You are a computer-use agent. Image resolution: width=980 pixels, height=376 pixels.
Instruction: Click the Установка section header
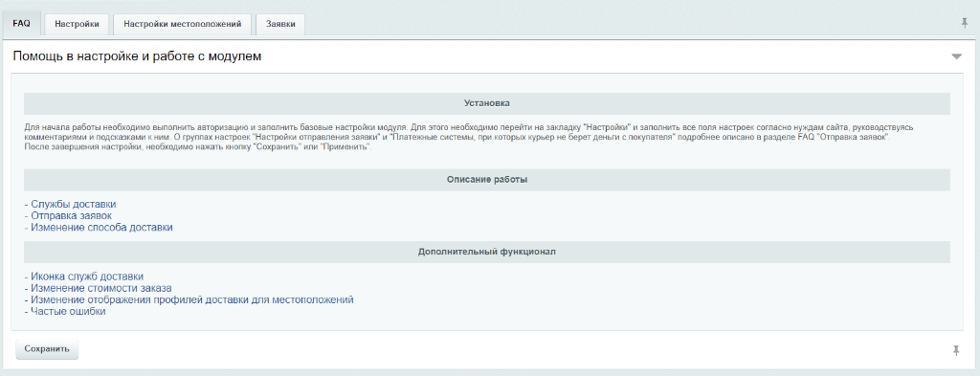click(x=487, y=103)
